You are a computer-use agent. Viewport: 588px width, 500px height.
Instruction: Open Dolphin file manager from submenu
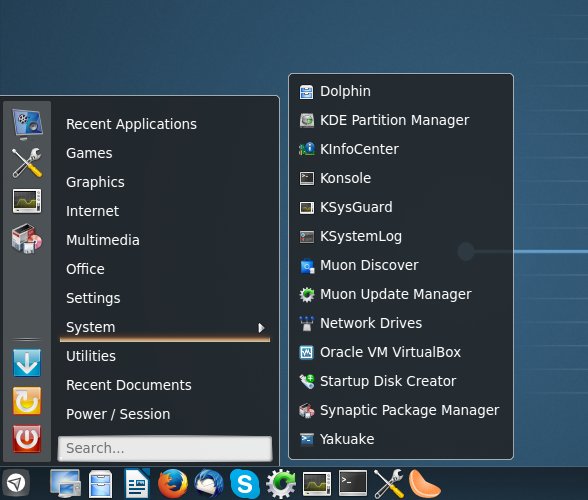pos(401,92)
